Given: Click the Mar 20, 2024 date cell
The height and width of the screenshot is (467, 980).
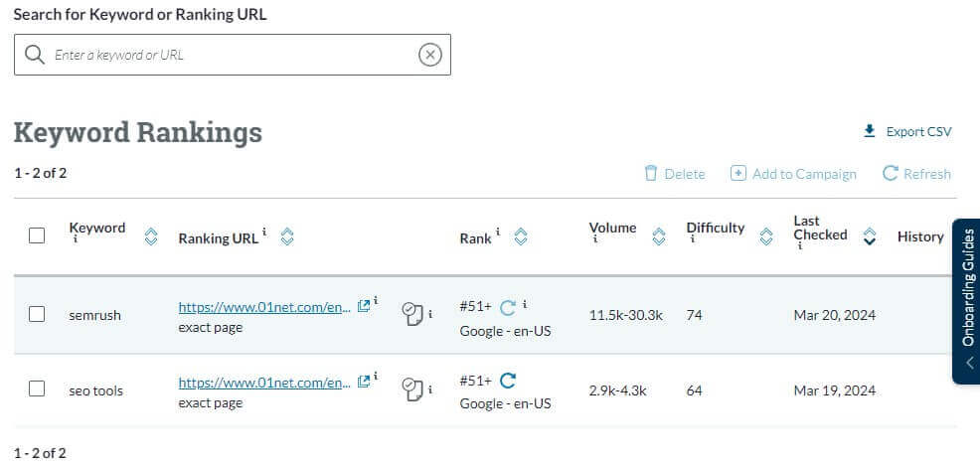Looking at the screenshot, I should (834, 315).
